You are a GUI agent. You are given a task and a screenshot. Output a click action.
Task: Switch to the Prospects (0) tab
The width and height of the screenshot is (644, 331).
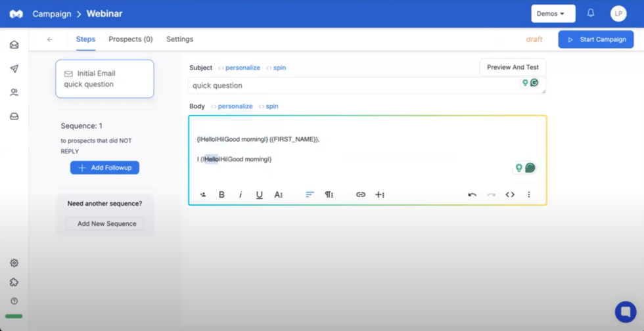(130, 39)
